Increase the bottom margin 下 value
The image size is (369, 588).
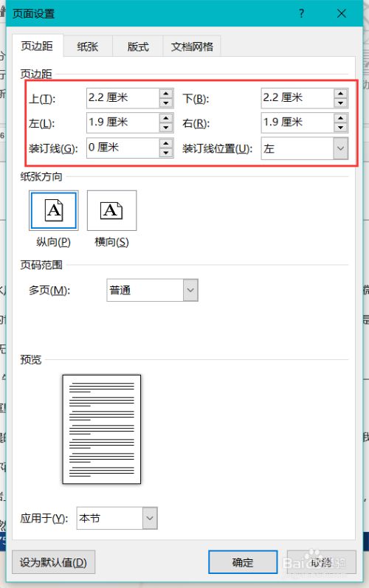340,94
